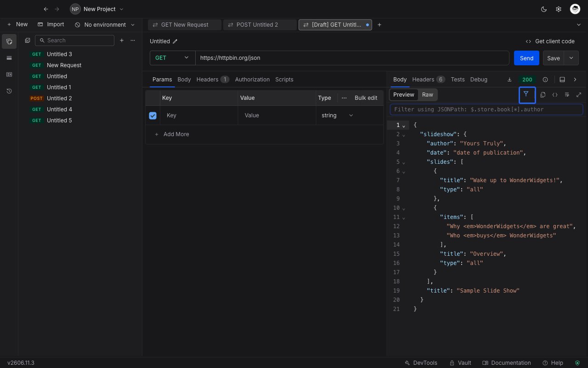Click the New button
Viewport: 588px width, 368px height.
[x=17, y=24]
